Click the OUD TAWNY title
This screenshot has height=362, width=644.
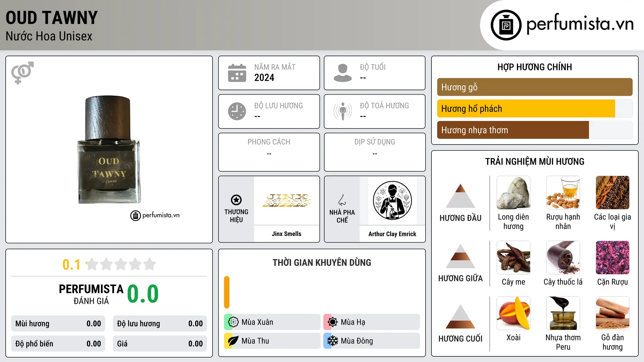(52, 18)
